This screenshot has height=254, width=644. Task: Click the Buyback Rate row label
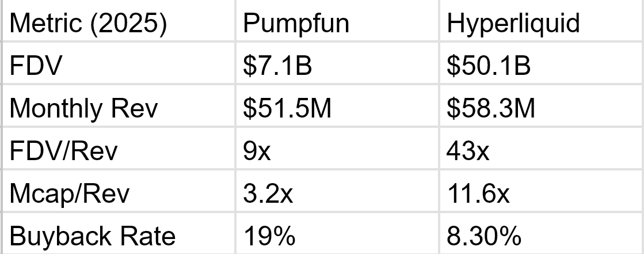[92, 236]
